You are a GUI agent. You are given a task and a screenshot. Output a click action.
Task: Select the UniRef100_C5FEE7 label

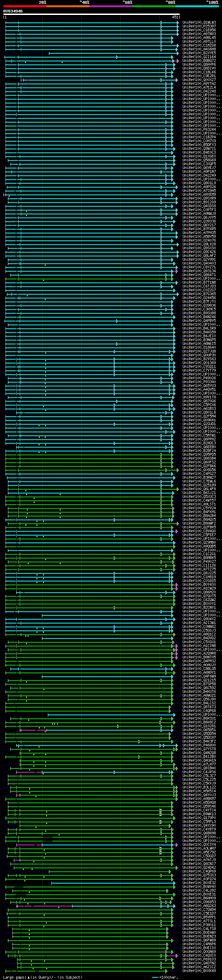(199, 535)
